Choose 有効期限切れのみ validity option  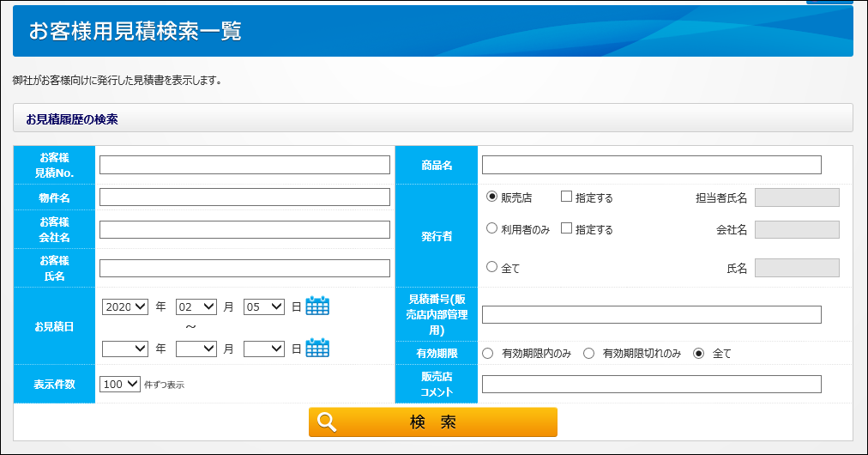coord(589,353)
